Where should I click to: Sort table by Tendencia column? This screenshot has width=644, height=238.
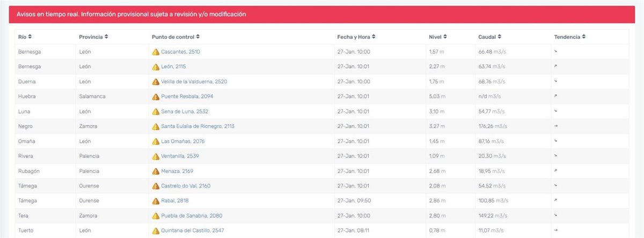click(x=569, y=37)
